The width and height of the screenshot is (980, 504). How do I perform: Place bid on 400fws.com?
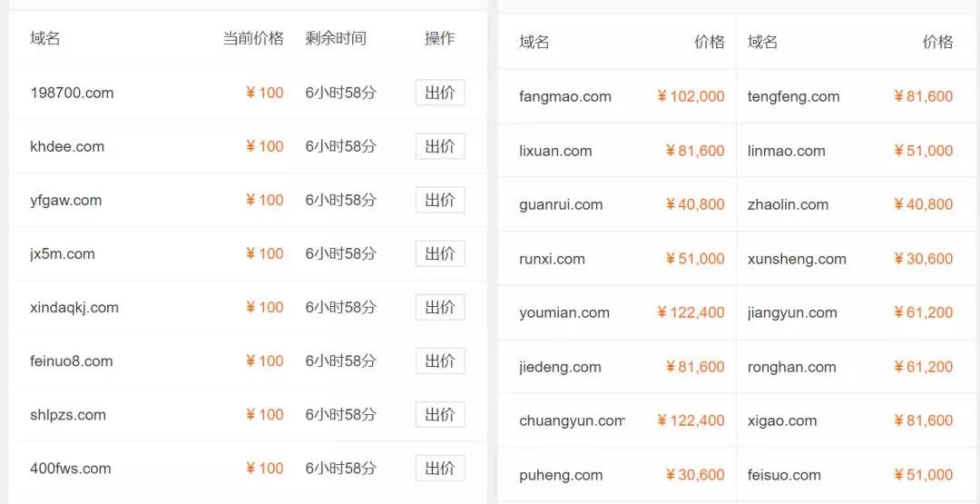coord(440,469)
